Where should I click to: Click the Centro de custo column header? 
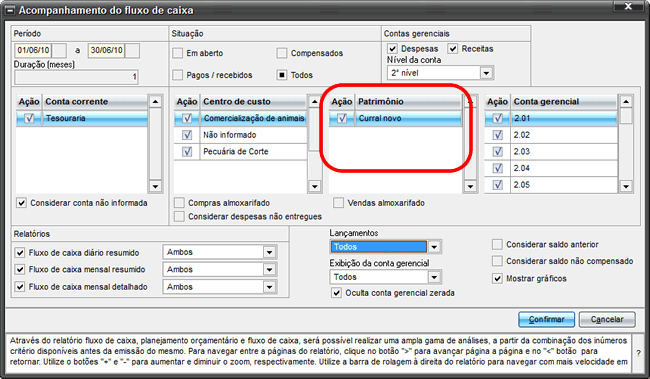coord(253,102)
